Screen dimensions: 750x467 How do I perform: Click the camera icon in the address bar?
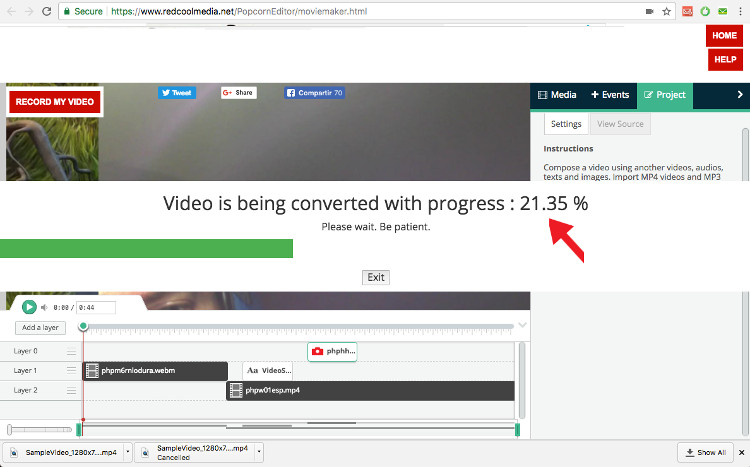pos(649,11)
